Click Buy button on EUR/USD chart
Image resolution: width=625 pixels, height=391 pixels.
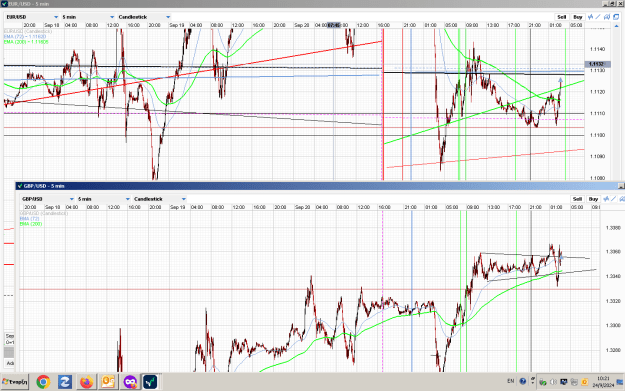click(578, 17)
